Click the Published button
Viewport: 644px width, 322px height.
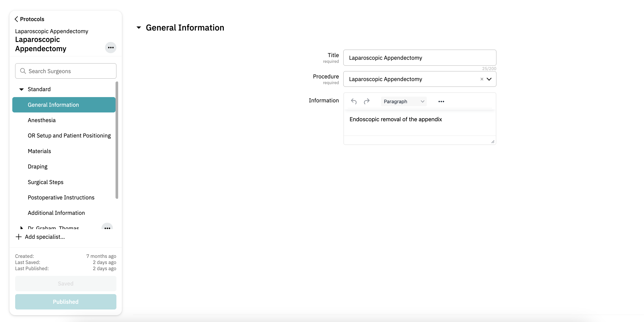pos(65,302)
